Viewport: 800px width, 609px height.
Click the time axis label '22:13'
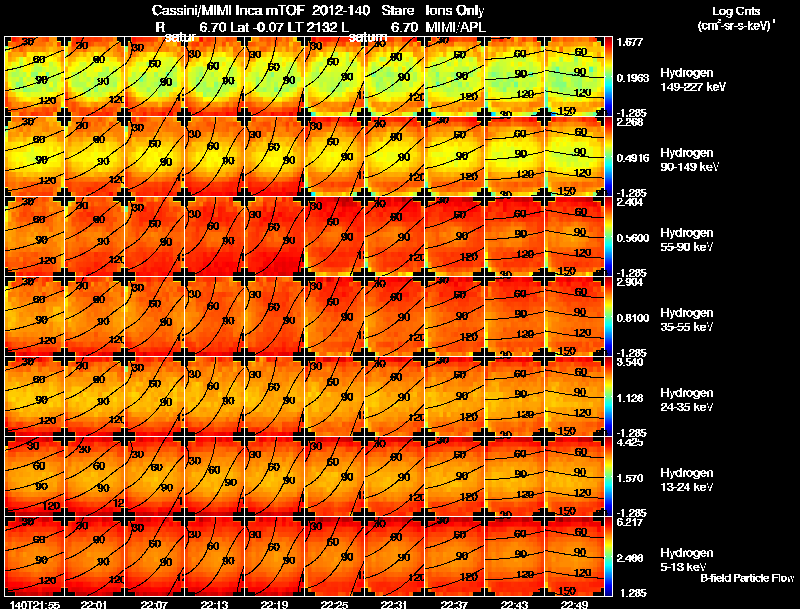click(x=214, y=604)
